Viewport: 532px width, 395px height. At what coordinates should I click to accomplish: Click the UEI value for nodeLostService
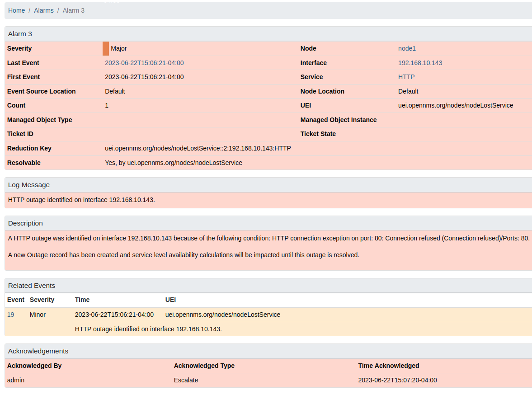tap(455, 105)
